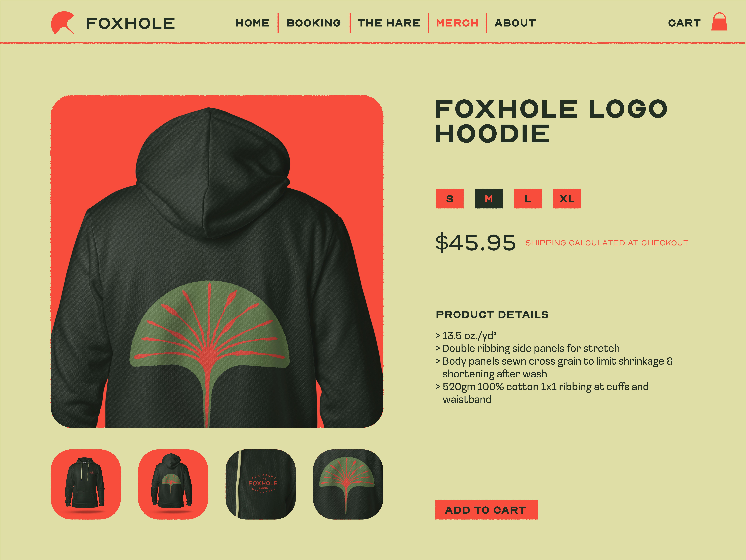
Task: Click the FOXHOLE wordmark in header
Action: point(130,23)
